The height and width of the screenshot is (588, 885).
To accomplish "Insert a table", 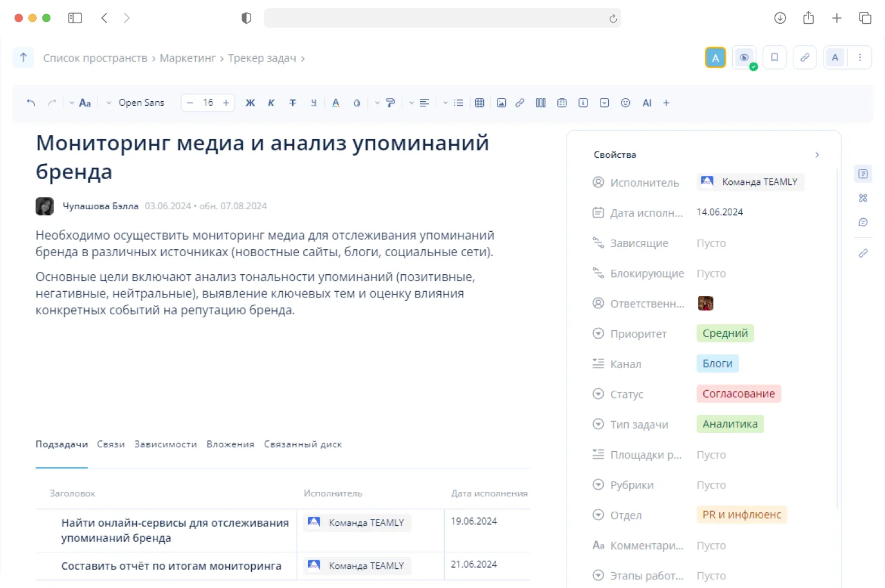I will click(x=479, y=103).
